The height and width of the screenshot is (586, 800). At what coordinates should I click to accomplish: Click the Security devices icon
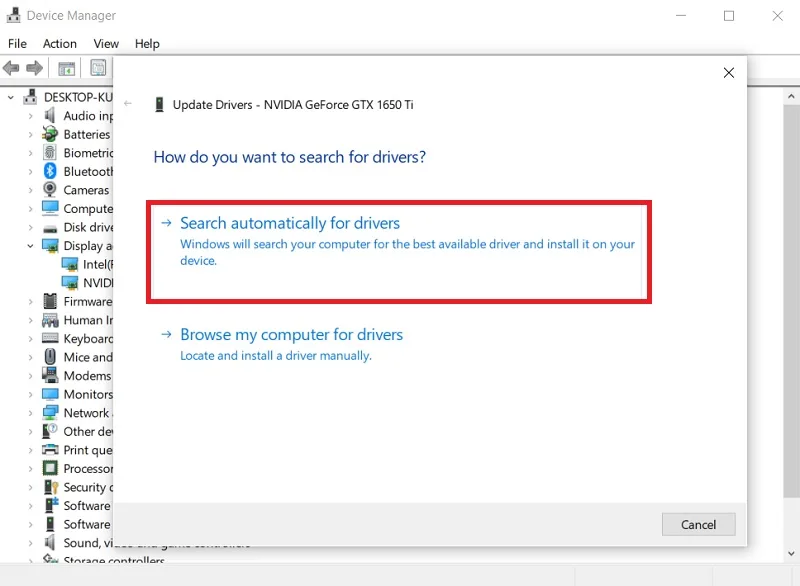click(x=51, y=487)
